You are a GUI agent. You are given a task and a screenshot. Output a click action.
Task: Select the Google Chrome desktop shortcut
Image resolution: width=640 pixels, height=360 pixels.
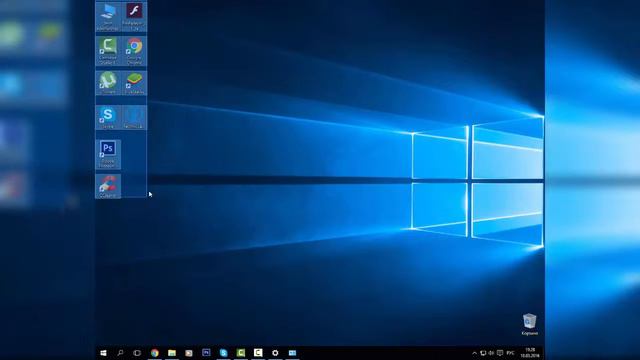coord(134,51)
